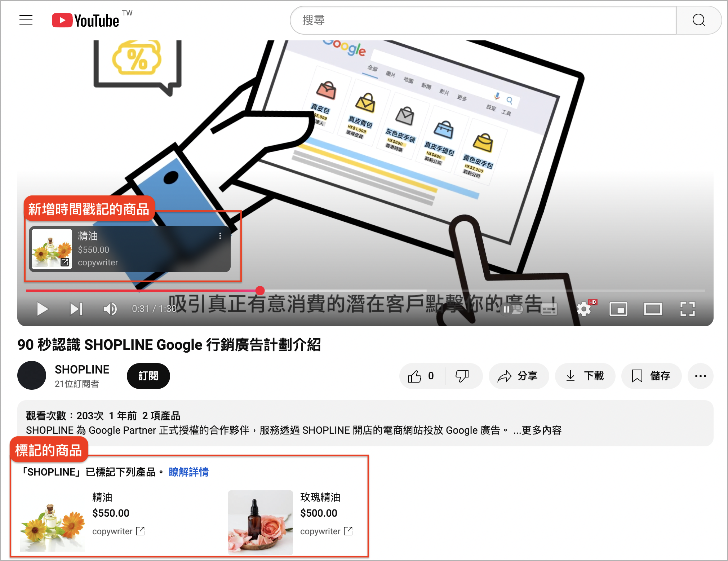Click the search magnifier button
Viewport: 728px width, 561px height.
(x=699, y=20)
